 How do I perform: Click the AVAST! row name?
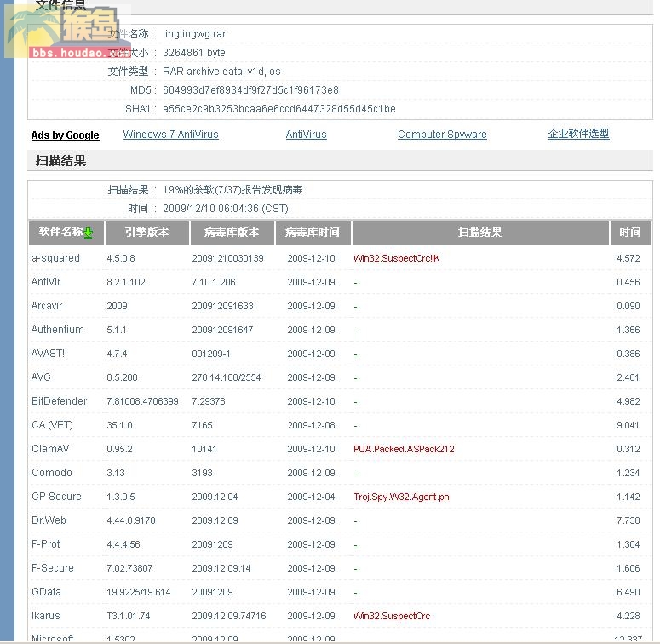click(x=48, y=354)
